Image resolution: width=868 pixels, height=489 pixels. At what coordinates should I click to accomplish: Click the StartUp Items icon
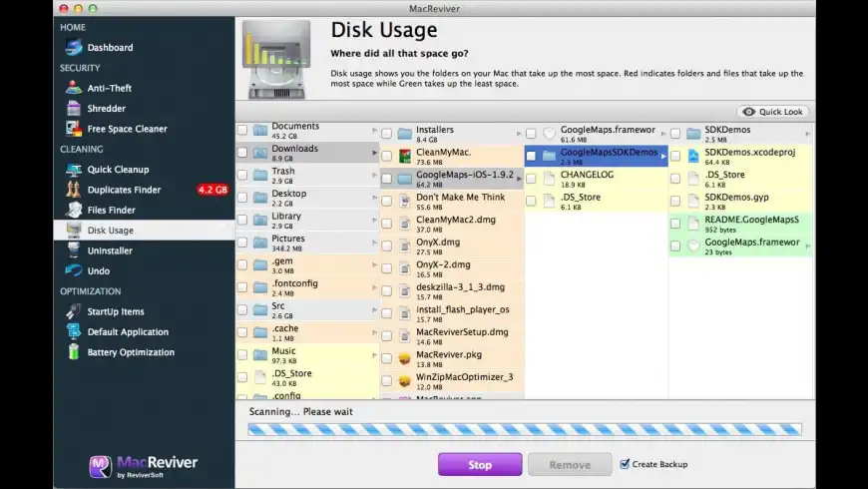(74, 311)
